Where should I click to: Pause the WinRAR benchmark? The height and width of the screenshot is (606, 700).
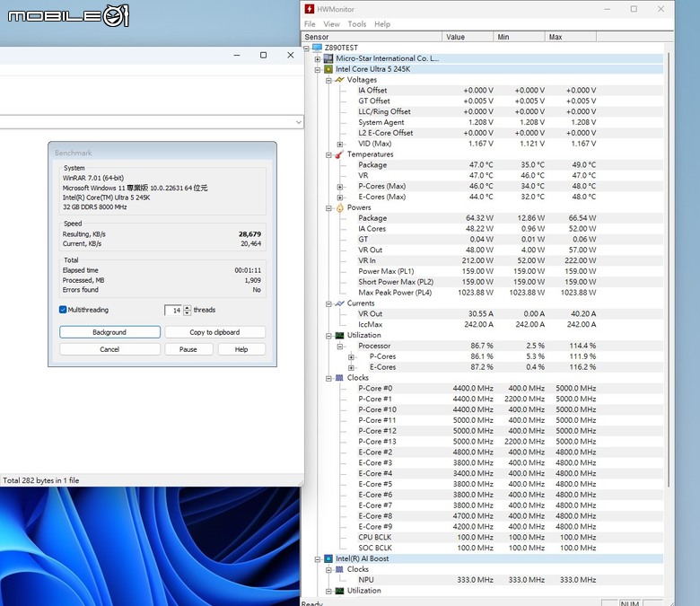coord(188,349)
